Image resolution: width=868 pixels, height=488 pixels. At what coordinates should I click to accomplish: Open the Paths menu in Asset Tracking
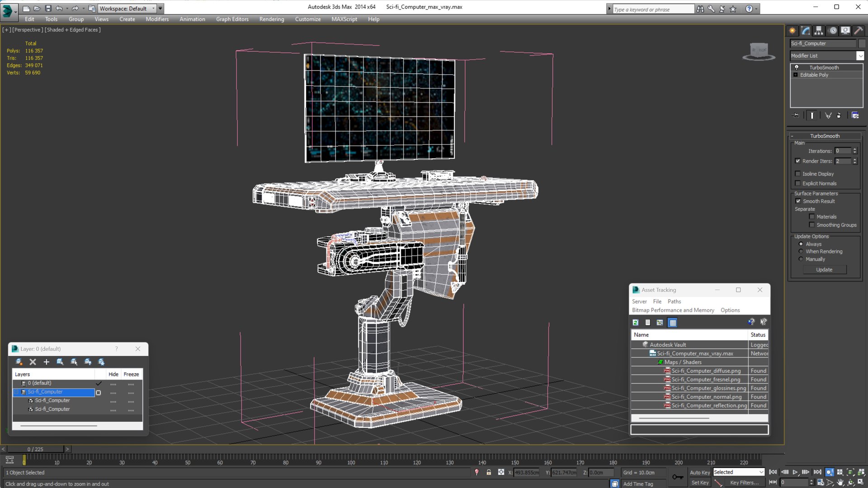(x=674, y=301)
